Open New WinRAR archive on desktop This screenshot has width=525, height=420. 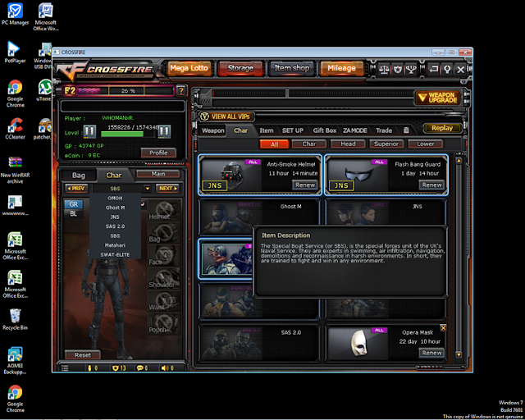[15, 170]
